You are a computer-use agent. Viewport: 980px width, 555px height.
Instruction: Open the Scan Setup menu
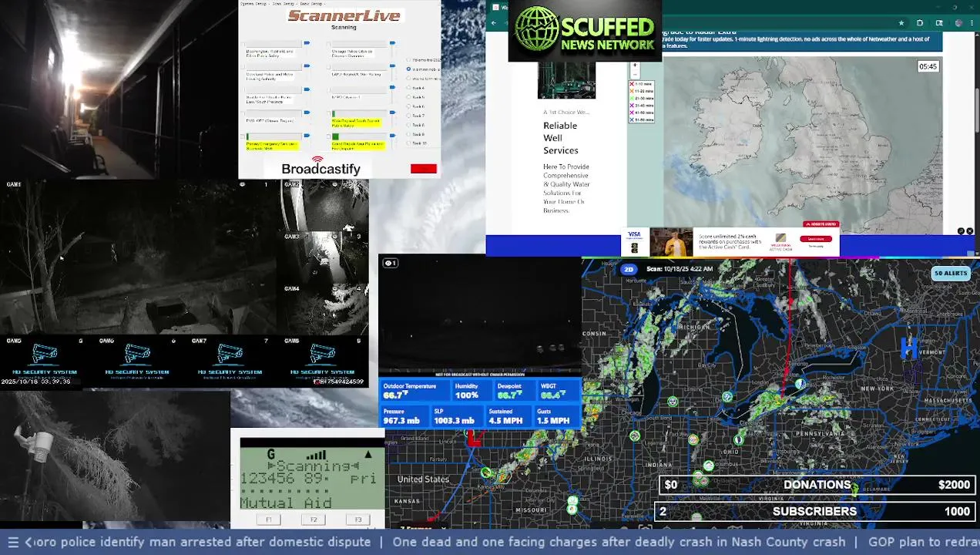tap(284, 4)
